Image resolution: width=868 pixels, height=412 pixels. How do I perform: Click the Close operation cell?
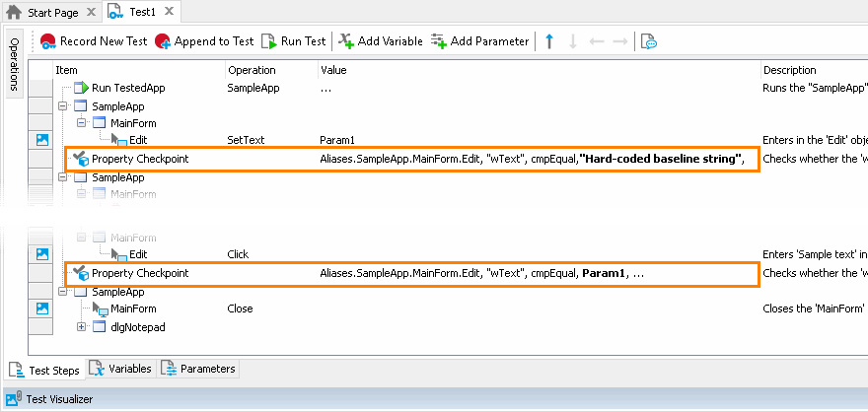[241, 309]
